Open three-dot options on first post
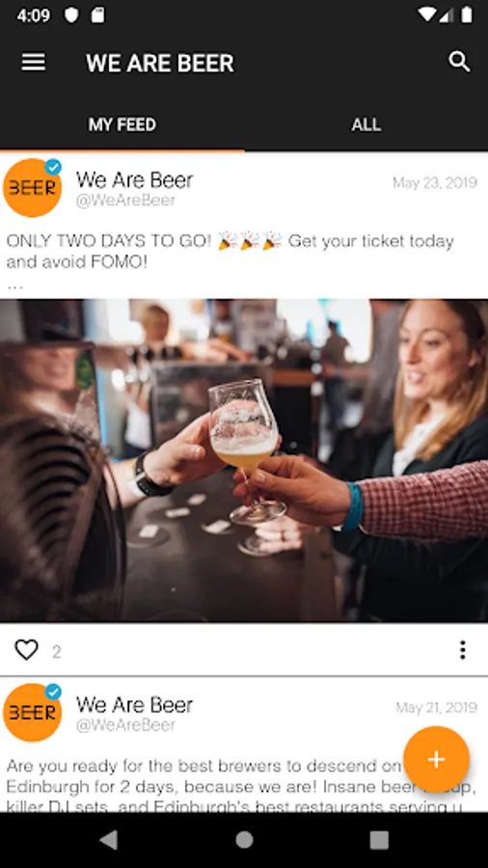This screenshot has width=488, height=868. (x=463, y=650)
